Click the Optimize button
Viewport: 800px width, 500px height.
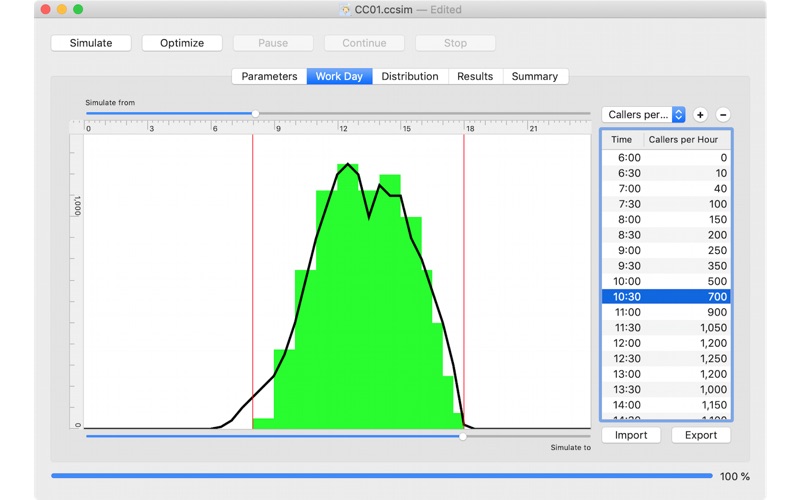pyautogui.click(x=182, y=43)
